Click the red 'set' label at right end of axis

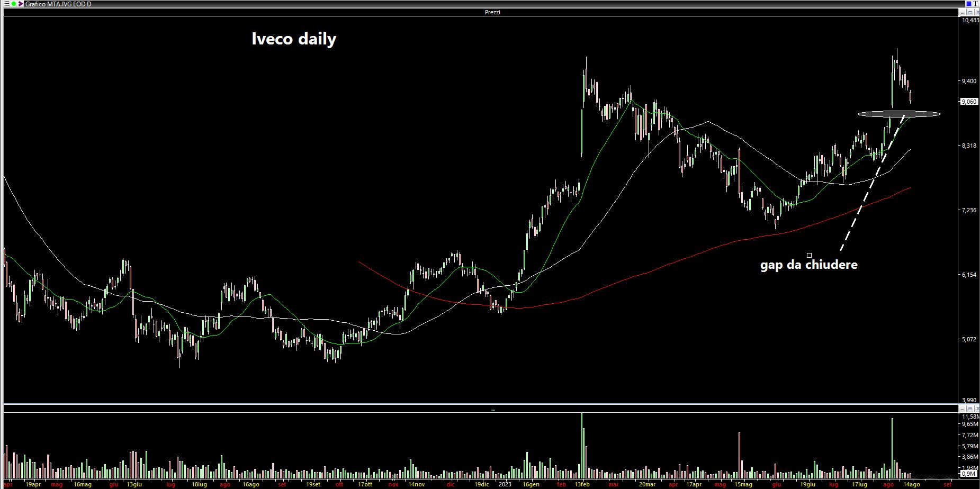pos(948,484)
